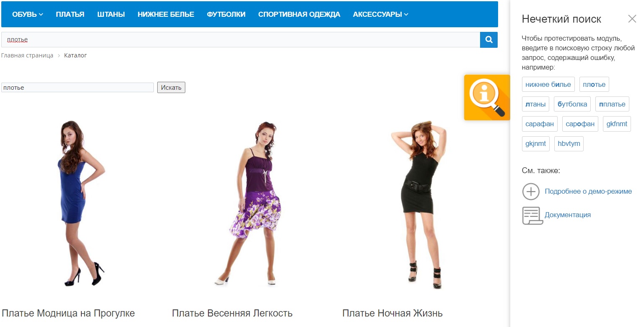This screenshot has width=644, height=327.
Task: Open the orange info magnifier widget
Action: (x=487, y=97)
